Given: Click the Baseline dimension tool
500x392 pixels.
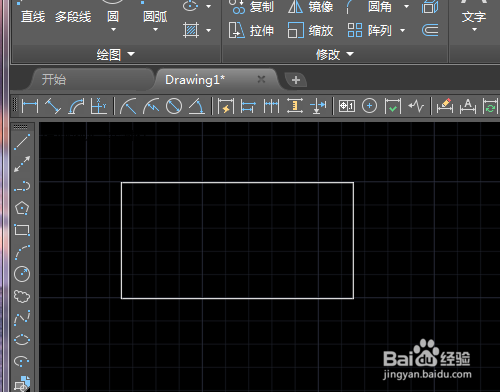Looking at the screenshot, I should coord(248,106).
